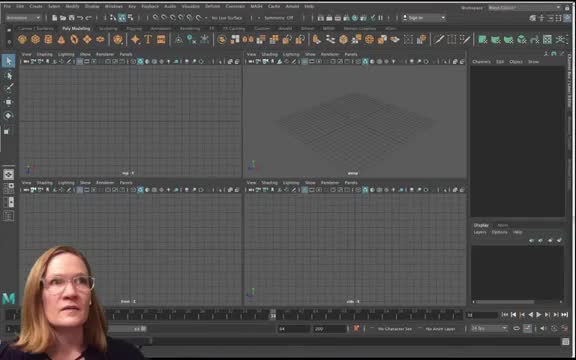This screenshot has height=360, width=576.
Task: Click the Polygon Type text shelf icon
Action: point(148,39)
